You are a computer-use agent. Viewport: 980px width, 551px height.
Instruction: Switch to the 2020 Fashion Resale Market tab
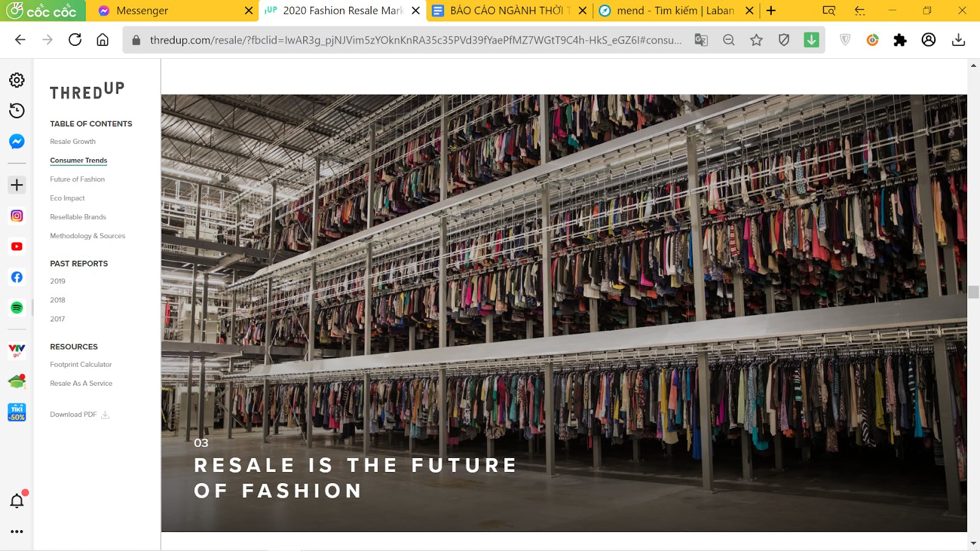(342, 10)
